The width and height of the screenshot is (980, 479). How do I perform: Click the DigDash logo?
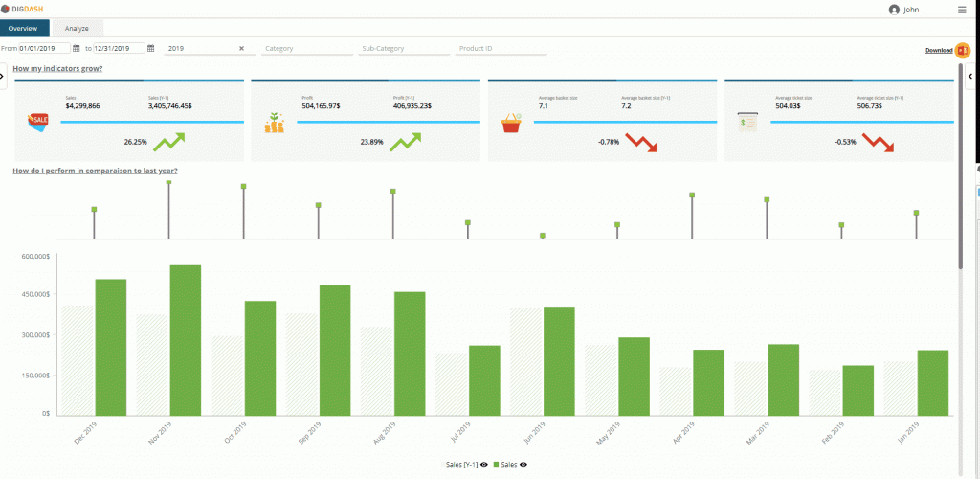click(23, 10)
